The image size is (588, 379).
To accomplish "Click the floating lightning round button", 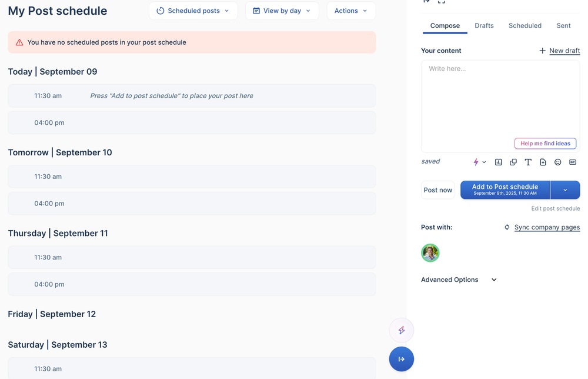I will pyautogui.click(x=401, y=331).
